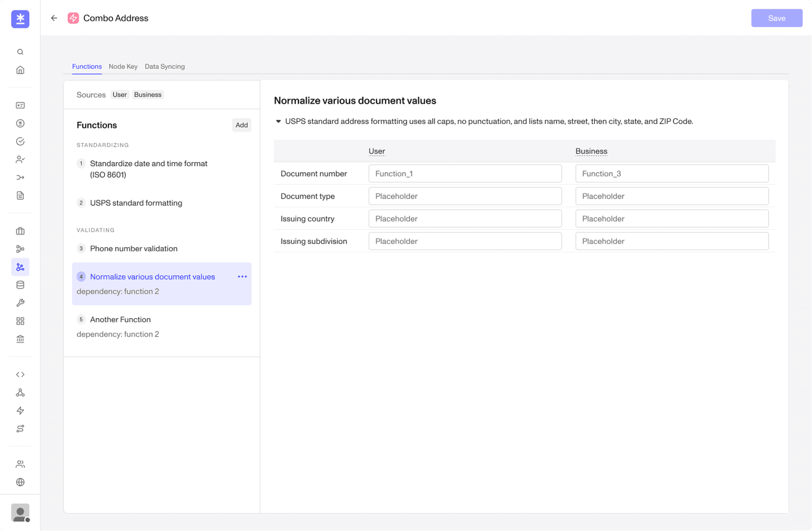812x531 pixels.
Task: Open the three-dot menu for Normalize function
Action: pyautogui.click(x=242, y=277)
